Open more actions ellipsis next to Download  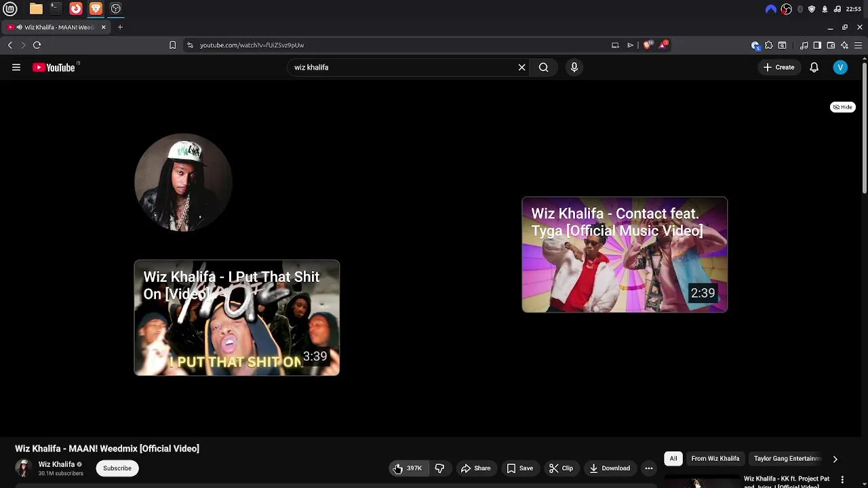(649, 468)
